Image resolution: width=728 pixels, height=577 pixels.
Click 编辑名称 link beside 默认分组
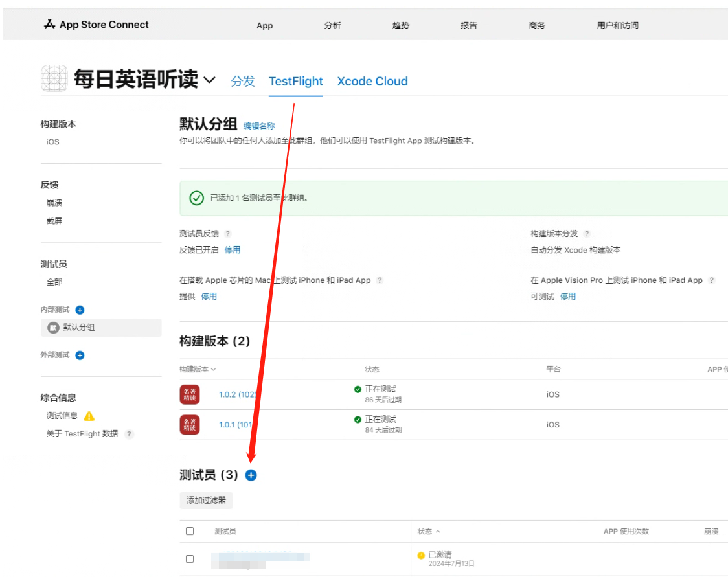click(x=259, y=126)
